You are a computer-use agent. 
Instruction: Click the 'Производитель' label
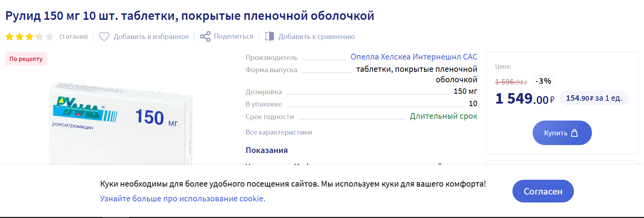(271, 57)
